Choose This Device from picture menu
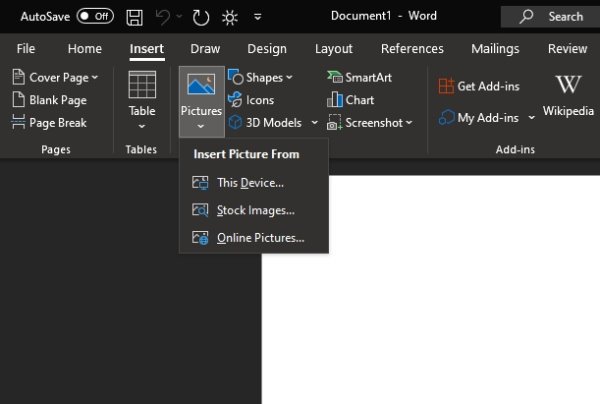Image resolution: width=600 pixels, height=404 pixels. point(250,183)
